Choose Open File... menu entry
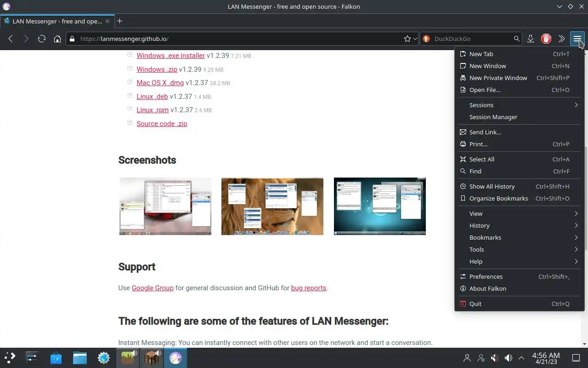The width and height of the screenshot is (588, 368). 519,90
